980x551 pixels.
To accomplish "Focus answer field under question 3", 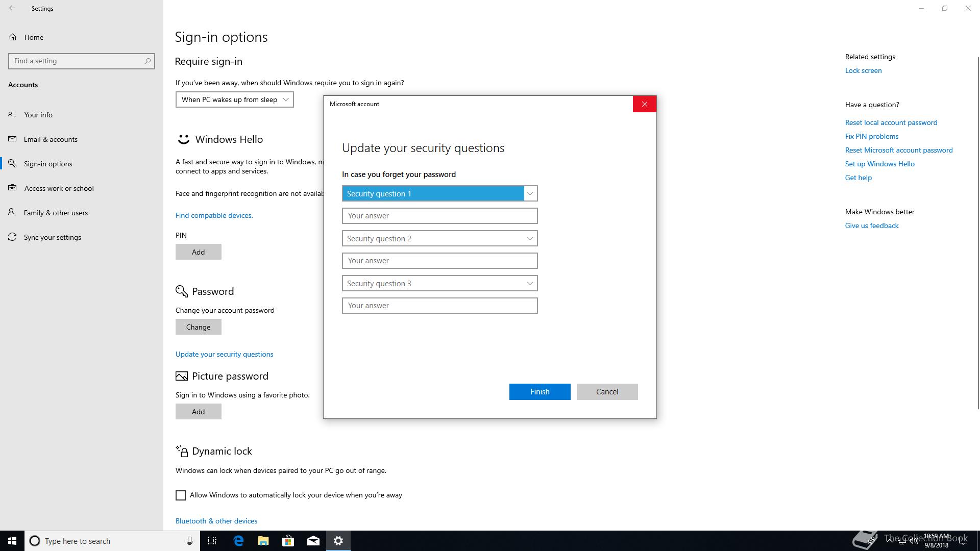I will tap(440, 306).
